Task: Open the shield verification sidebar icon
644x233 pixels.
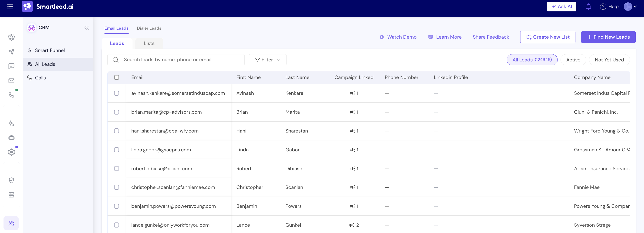Action: (x=11, y=180)
